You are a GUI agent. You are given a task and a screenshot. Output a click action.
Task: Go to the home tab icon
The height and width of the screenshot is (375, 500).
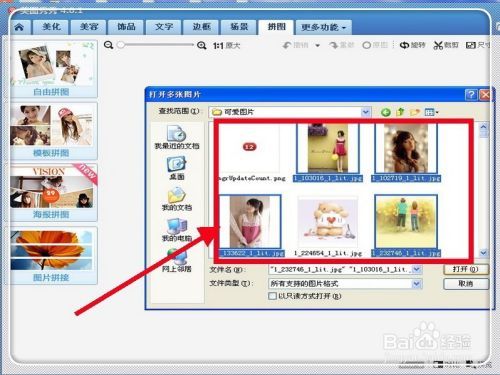pos(19,27)
